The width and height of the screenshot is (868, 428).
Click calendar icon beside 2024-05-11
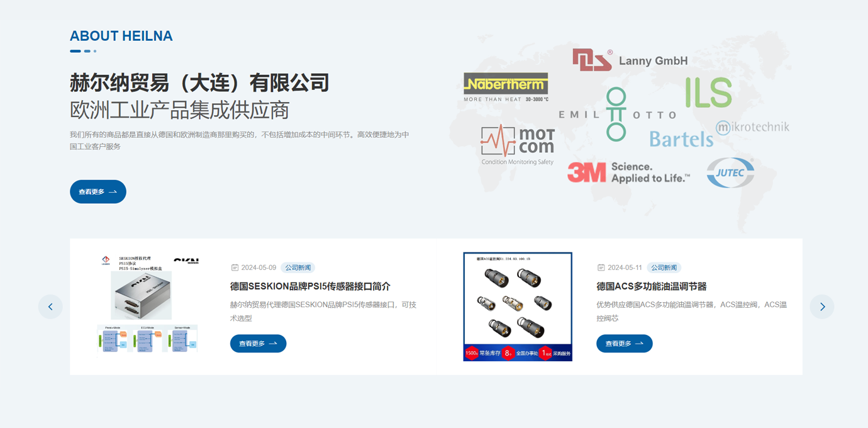click(601, 267)
